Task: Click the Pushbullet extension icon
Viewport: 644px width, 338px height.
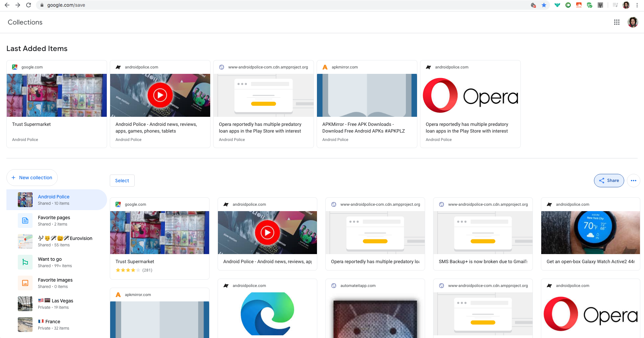Action: (x=568, y=5)
